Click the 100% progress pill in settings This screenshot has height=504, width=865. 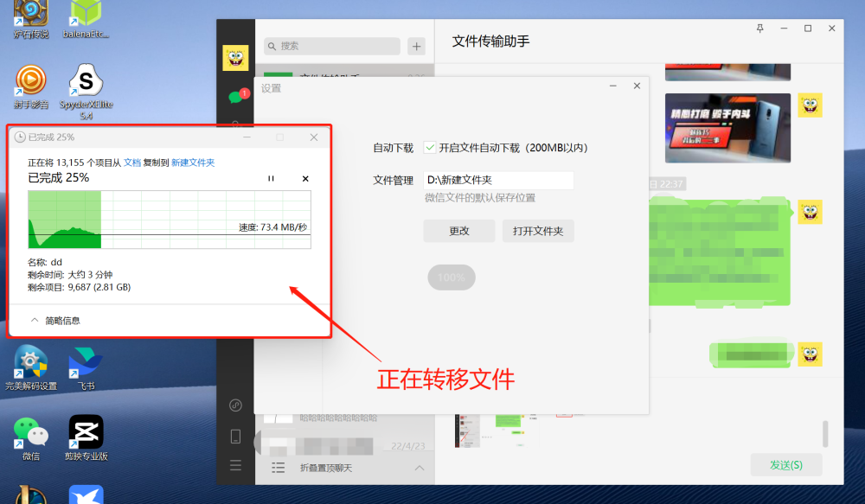(452, 278)
